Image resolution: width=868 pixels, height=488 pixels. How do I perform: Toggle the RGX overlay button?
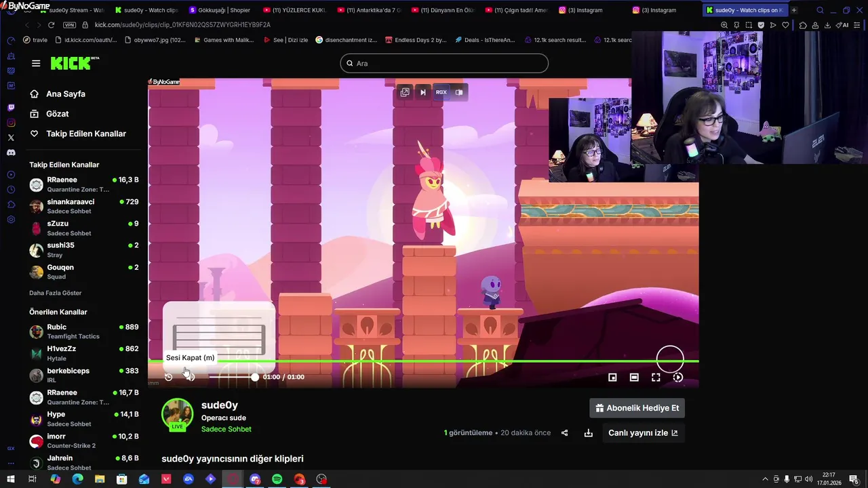(x=441, y=92)
